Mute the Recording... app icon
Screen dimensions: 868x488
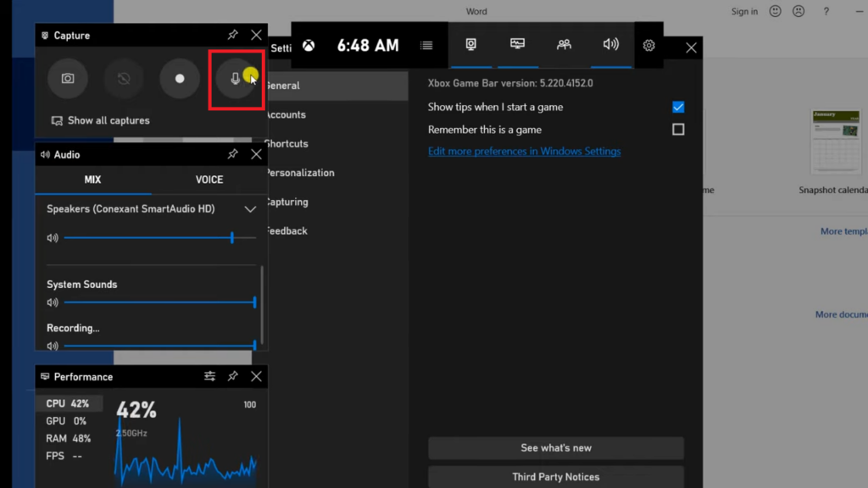(x=53, y=346)
